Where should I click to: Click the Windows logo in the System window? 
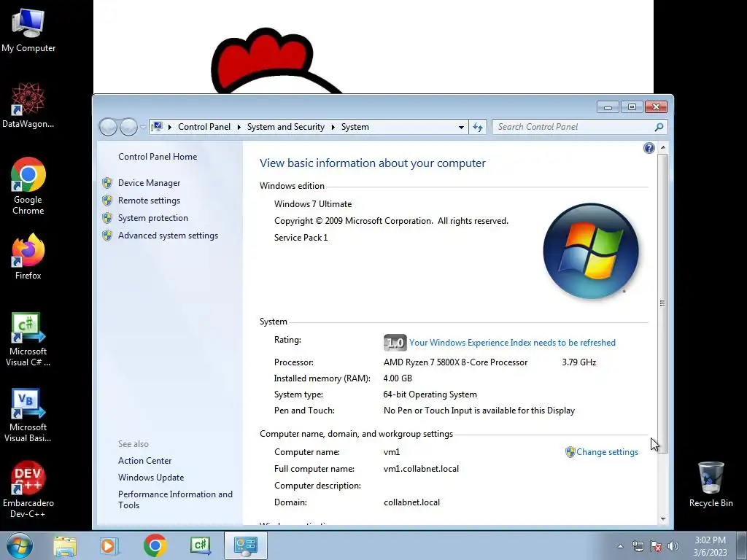[x=591, y=251]
